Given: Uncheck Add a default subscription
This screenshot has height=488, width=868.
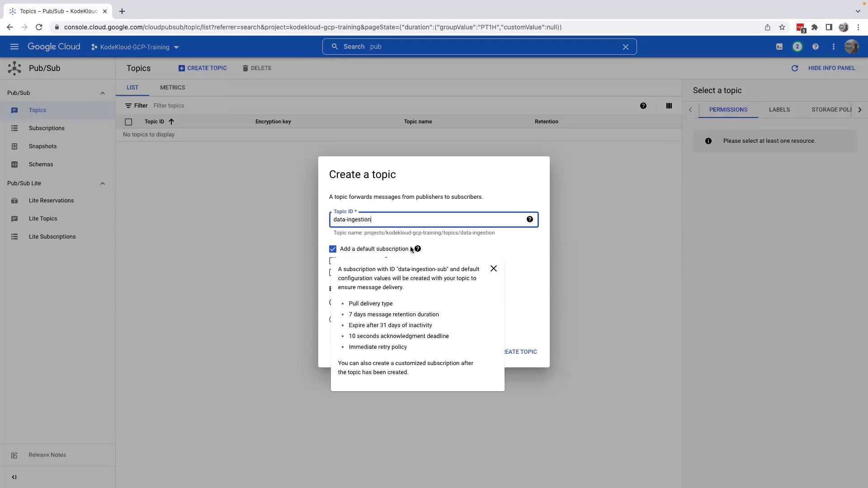Looking at the screenshot, I should pos(333,249).
